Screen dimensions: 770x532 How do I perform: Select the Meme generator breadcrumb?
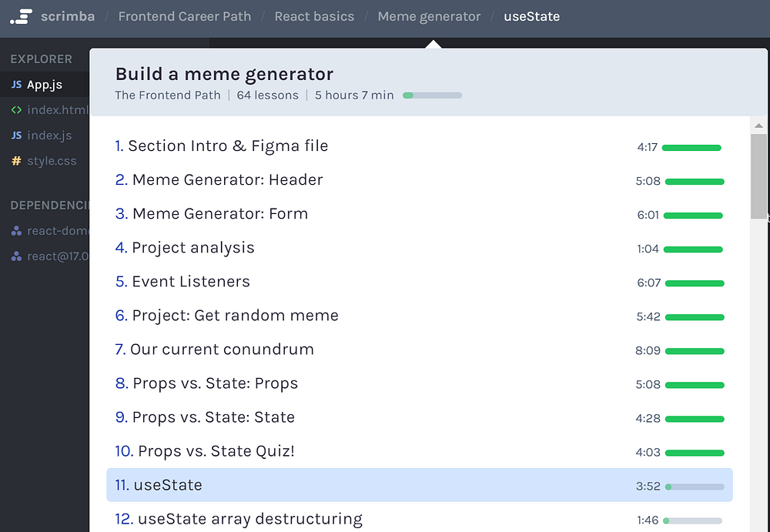tap(429, 16)
